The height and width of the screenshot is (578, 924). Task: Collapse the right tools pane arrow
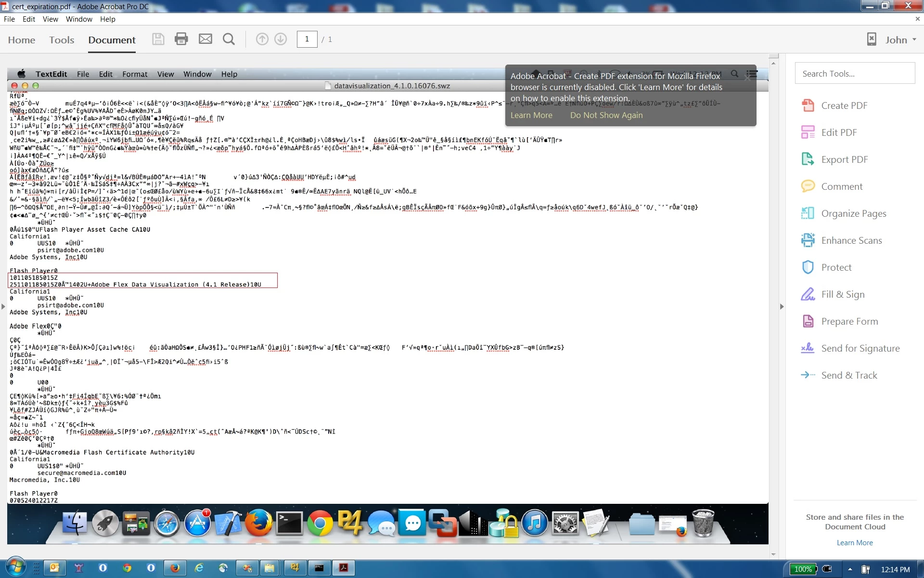point(782,306)
